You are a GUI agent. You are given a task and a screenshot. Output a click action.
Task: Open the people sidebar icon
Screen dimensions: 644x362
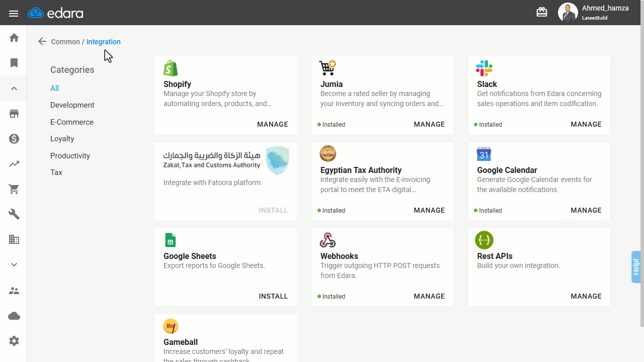(x=14, y=291)
